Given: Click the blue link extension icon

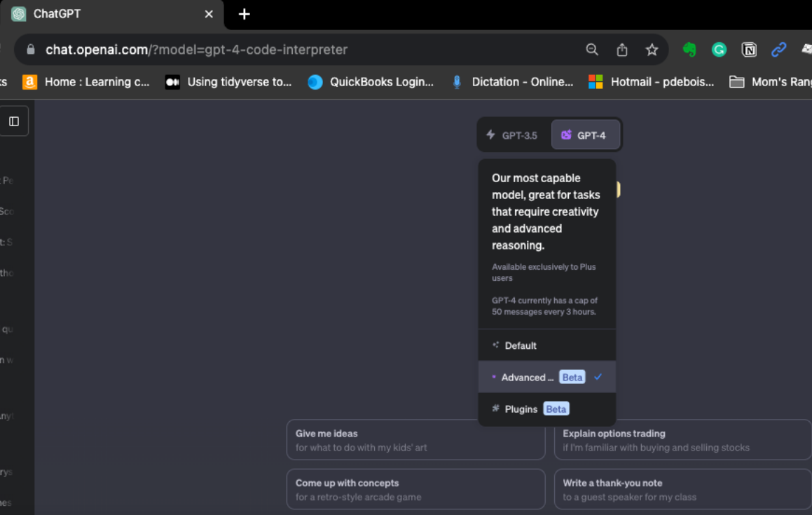Looking at the screenshot, I should click(778, 50).
